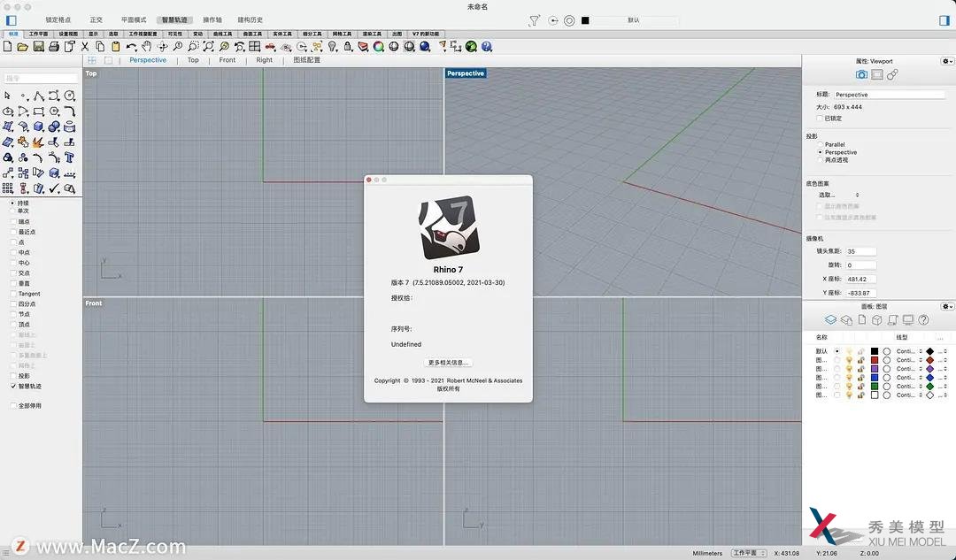The image size is (956, 560).
Task: Activate the Zoom Extents tool
Action: point(209,46)
